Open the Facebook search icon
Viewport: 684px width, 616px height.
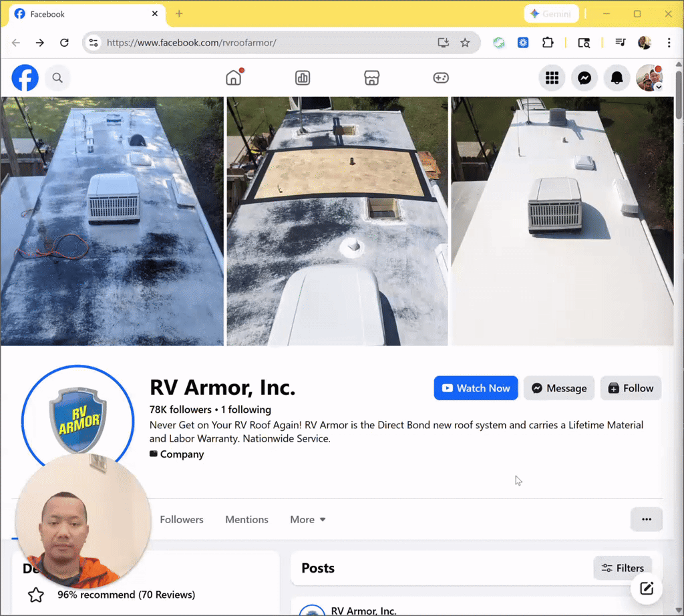click(x=57, y=78)
